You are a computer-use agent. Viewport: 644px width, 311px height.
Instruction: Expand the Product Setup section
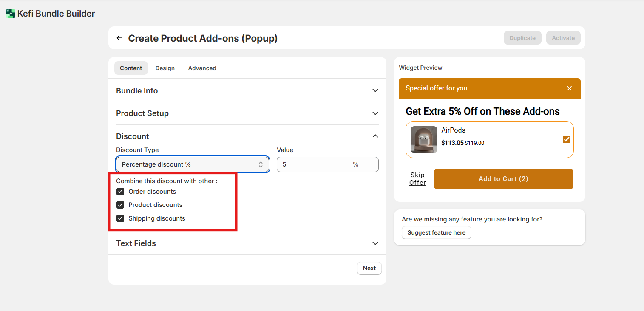(x=375, y=113)
